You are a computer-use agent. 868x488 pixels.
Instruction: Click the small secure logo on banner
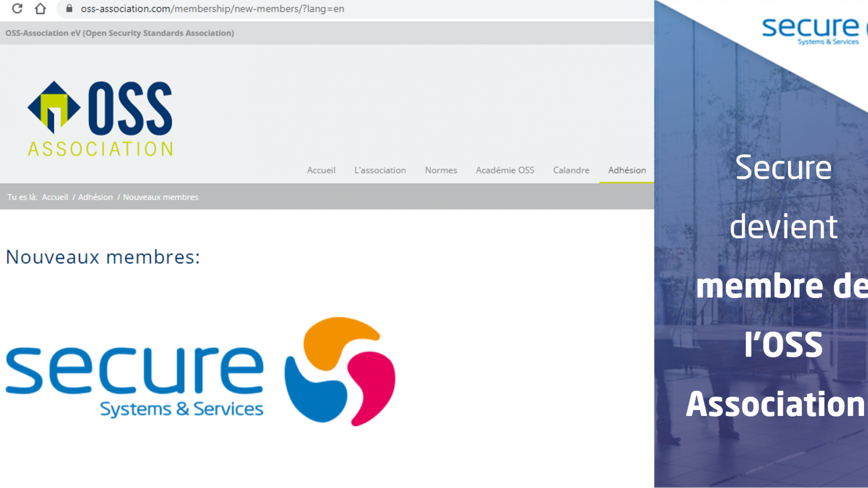pos(814,30)
